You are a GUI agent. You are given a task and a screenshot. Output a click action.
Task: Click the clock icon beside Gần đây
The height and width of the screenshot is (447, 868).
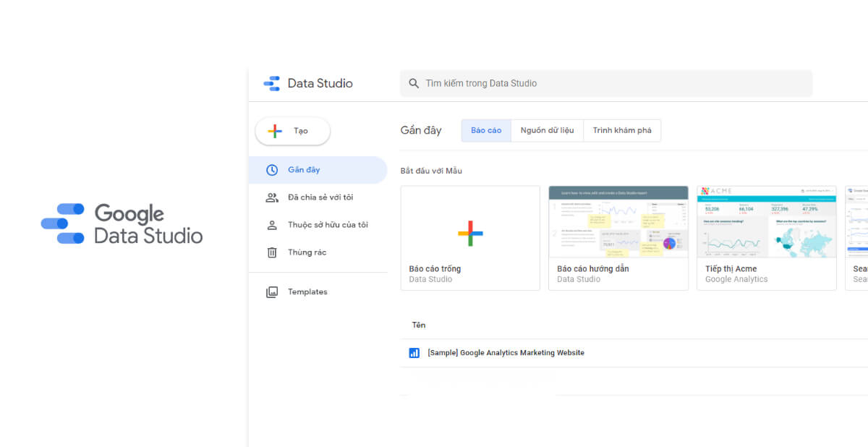(272, 170)
